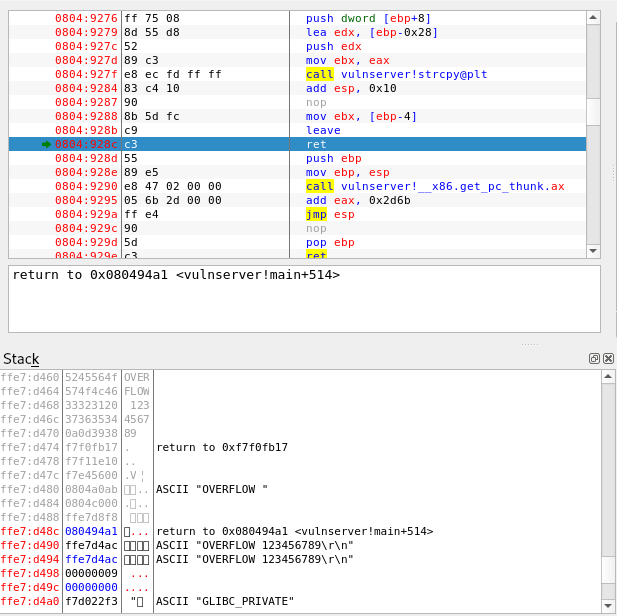Select stack entry with GLIBC_PRIVATE comment
Viewport: 617px width, 616px height.
click(x=225, y=601)
